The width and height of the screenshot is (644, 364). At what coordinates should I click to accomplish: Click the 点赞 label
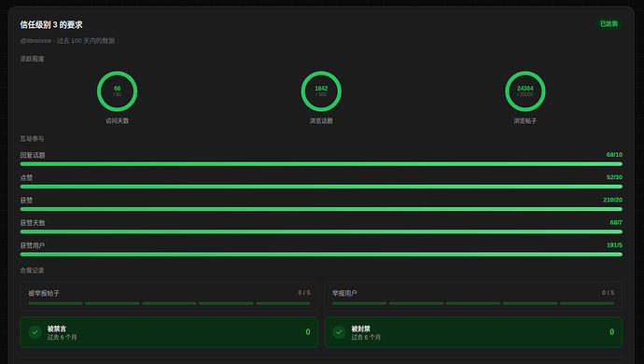26,178
